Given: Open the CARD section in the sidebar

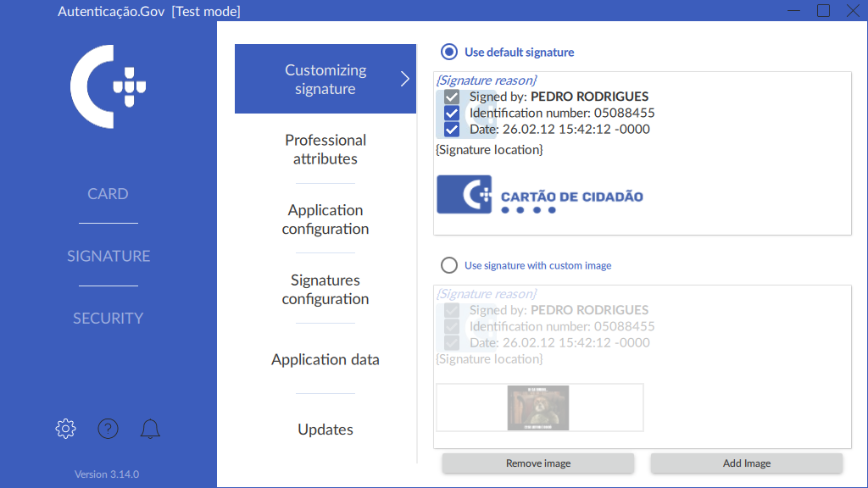Looking at the screenshot, I should tap(108, 194).
